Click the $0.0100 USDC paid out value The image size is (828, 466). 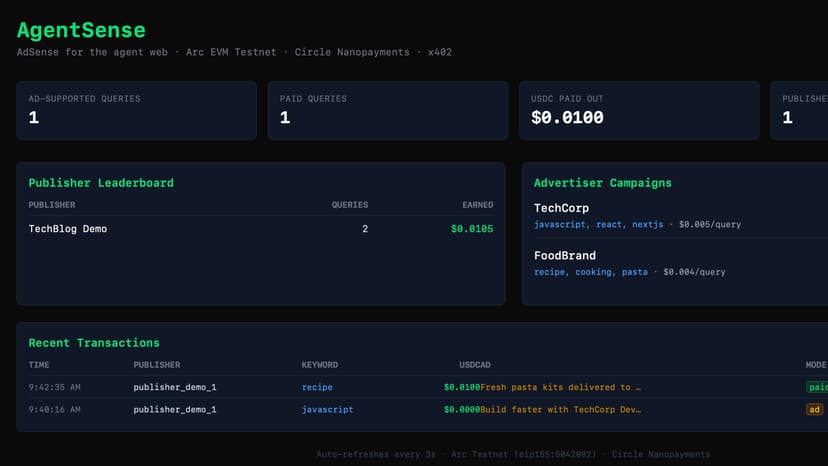pyautogui.click(x=567, y=117)
